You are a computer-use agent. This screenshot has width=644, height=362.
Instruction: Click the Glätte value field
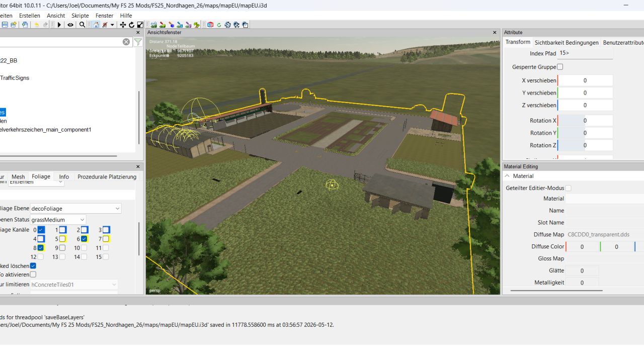point(582,270)
